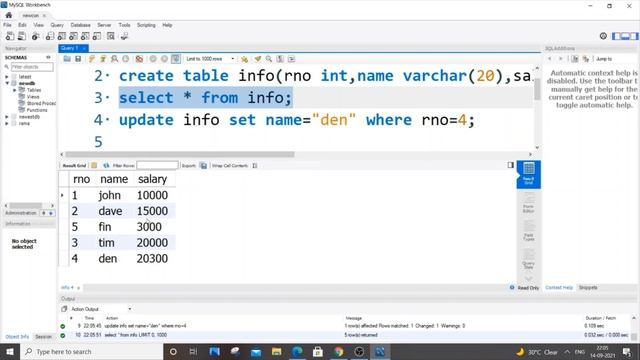Reconnect to DBMS toolbar icon

124,36
